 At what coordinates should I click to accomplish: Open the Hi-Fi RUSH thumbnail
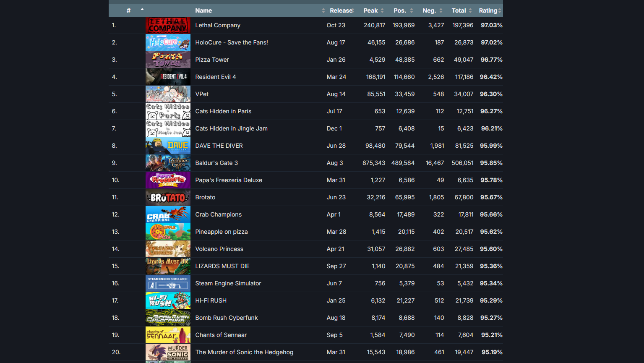pos(168,300)
